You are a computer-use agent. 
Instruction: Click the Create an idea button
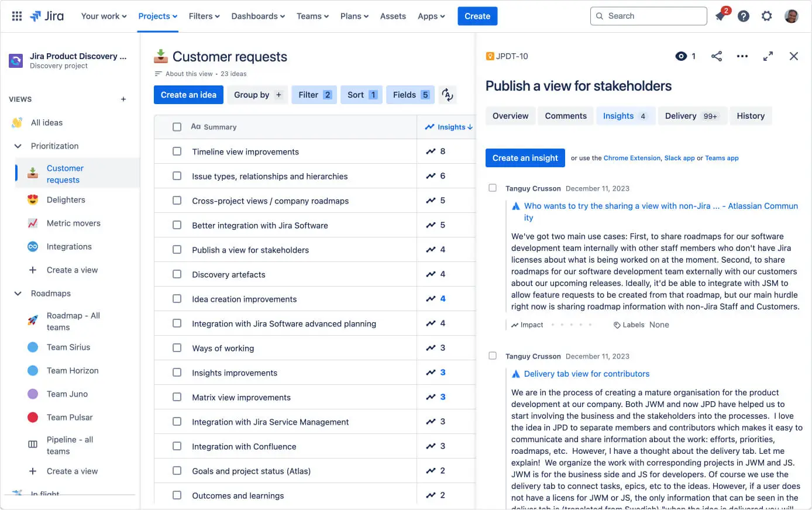coord(188,95)
